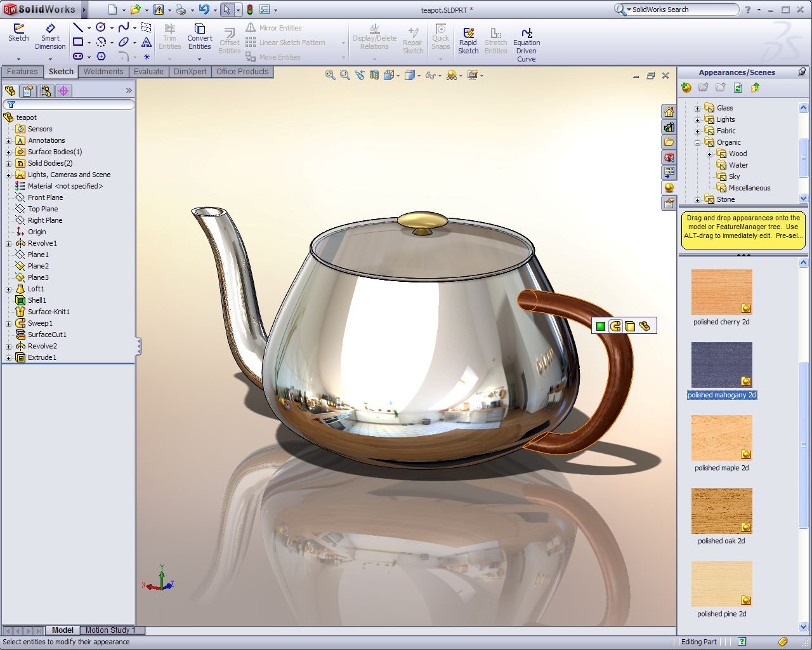The width and height of the screenshot is (812, 650).
Task: Select the Smart Dimension tool
Action: [x=50, y=37]
